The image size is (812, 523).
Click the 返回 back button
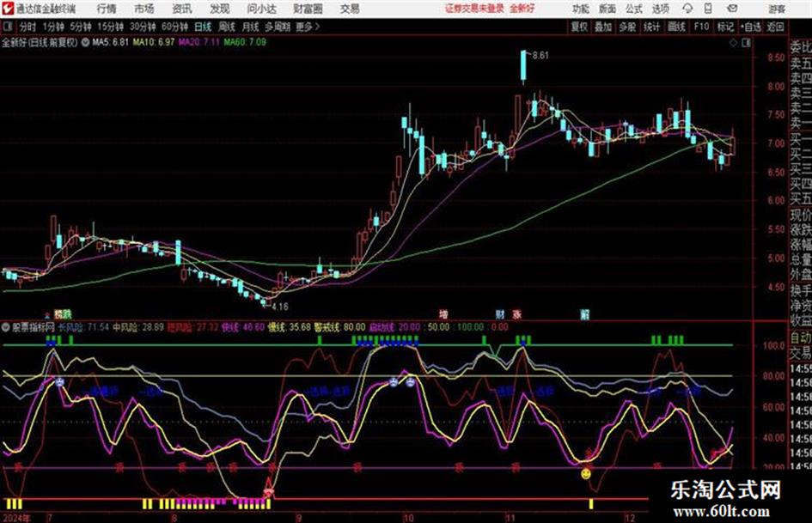pyautogui.click(x=775, y=27)
